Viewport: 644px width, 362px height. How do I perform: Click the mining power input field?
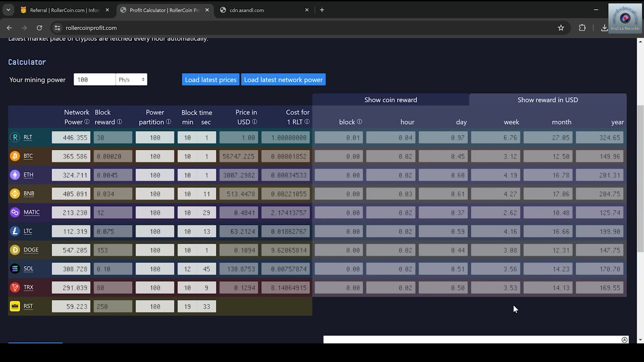95,79
